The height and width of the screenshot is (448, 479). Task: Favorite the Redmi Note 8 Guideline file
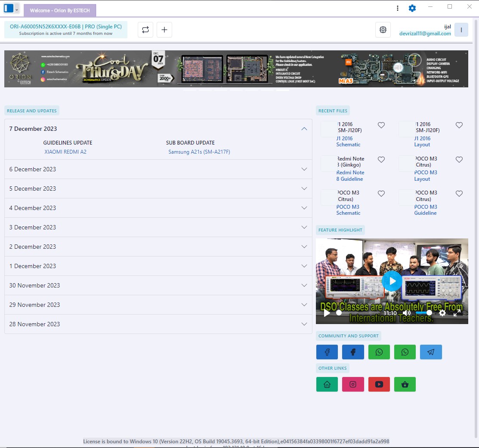(381, 159)
